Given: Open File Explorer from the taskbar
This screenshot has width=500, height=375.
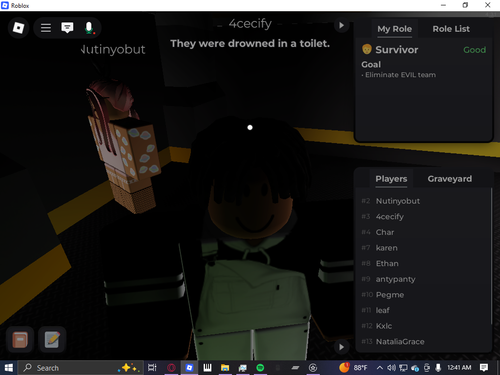Looking at the screenshot, I should [x=225, y=368].
